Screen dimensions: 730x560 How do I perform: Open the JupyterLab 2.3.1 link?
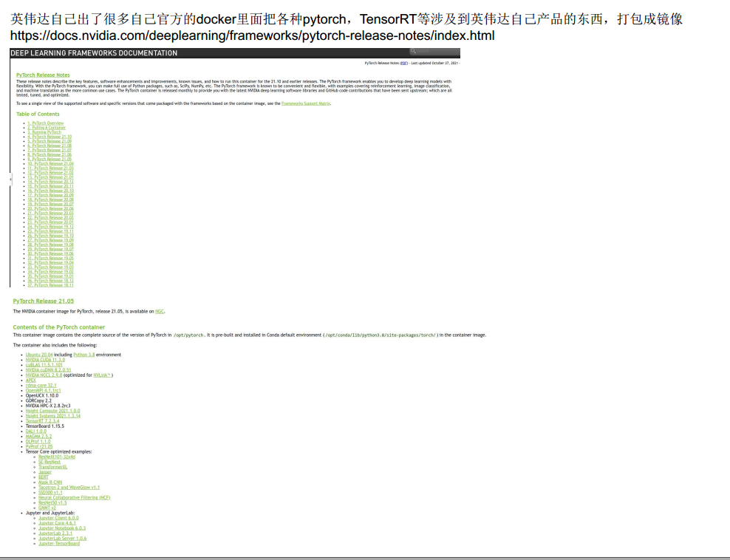[x=55, y=533]
